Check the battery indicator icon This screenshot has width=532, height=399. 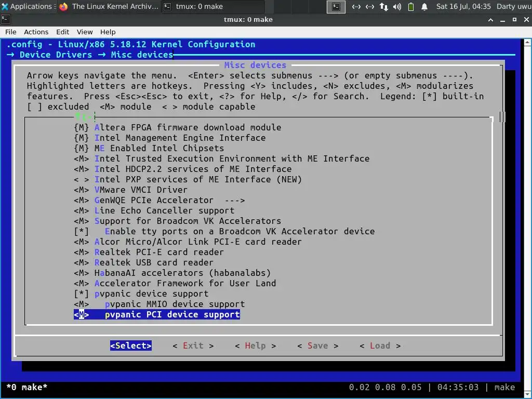pyautogui.click(x=410, y=6)
